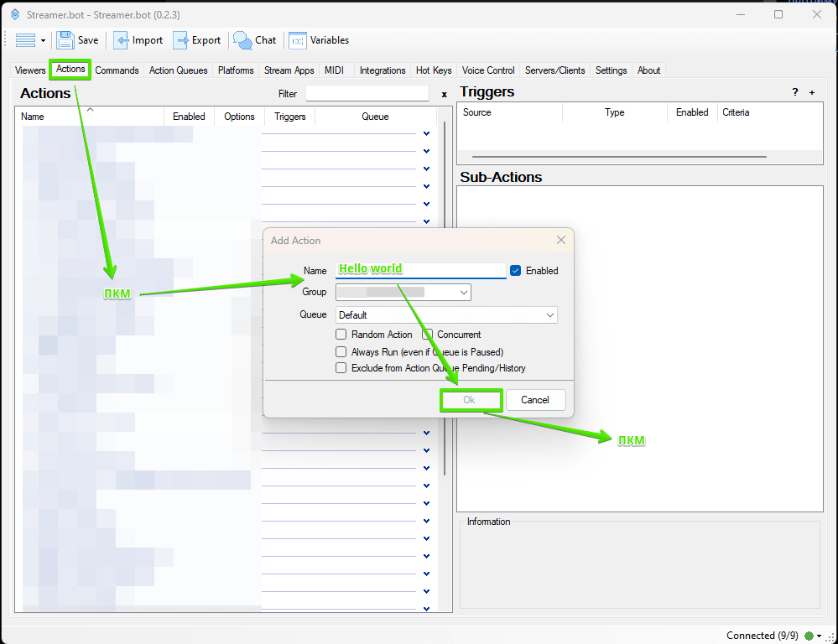The image size is (838, 644).
Task: Toggle the Enabled checkbox in Add Action
Action: [515, 270]
